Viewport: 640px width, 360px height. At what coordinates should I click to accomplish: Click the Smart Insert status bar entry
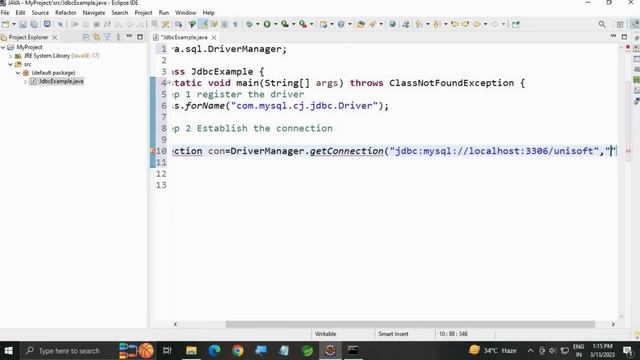pyautogui.click(x=393, y=334)
